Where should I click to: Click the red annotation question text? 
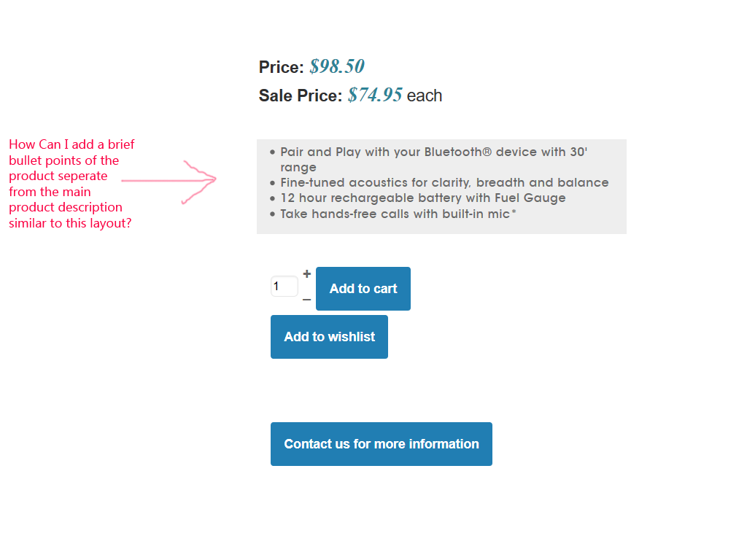(x=71, y=184)
